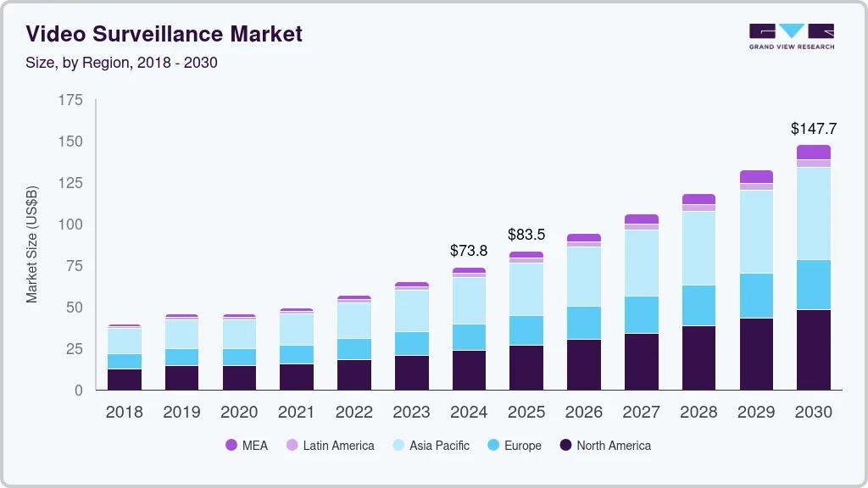Click the Grand View Research logo
868x488 pixels.
point(791,36)
